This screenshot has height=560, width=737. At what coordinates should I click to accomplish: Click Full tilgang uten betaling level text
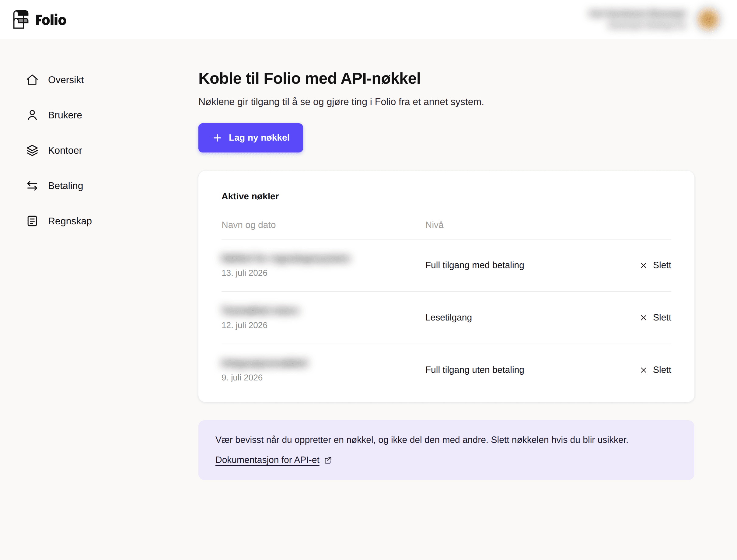(474, 370)
